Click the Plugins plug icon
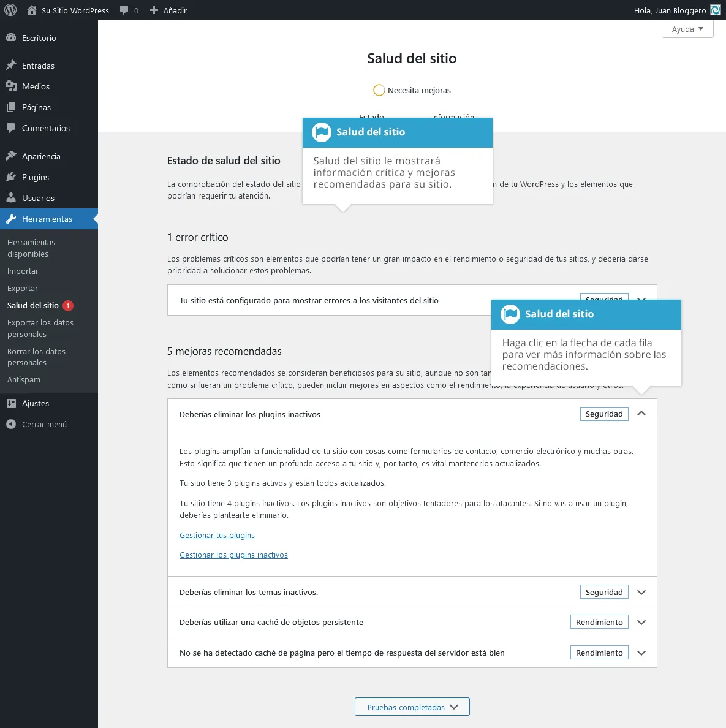The height and width of the screenshot is (728, 726). (11, 177)
